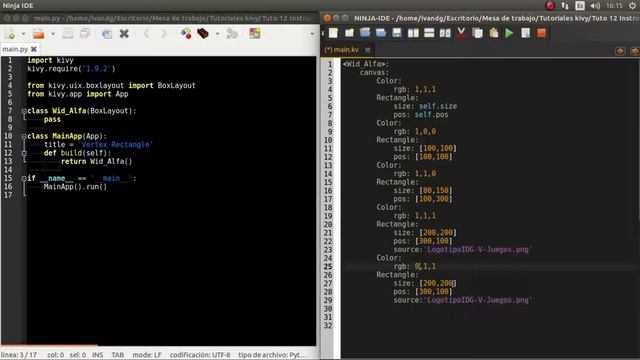Image resolution: width=640 pixels, height=360 pixels.
Task: Click left orange navigation arrow at NINJA-IDE tab bar
Action: 620,51
